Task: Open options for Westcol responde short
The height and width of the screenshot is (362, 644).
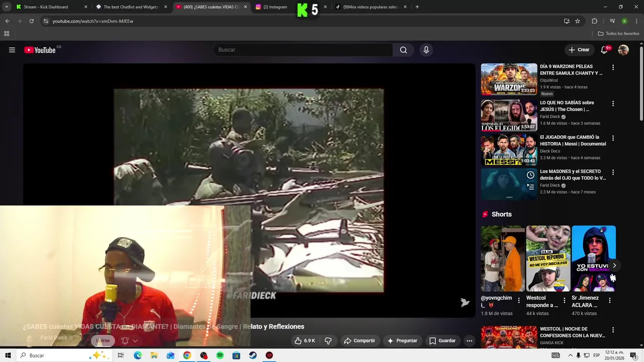Action: (564, 300)
